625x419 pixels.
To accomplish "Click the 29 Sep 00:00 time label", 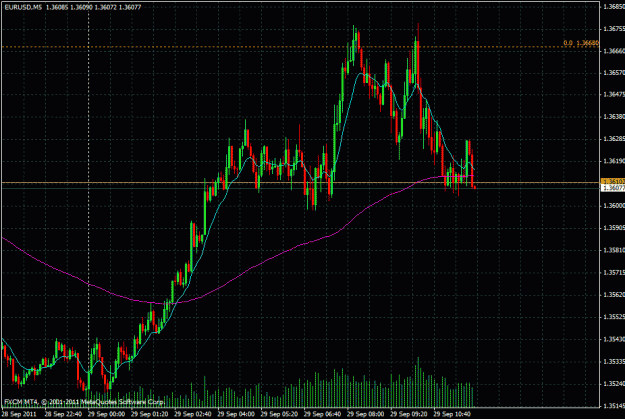I will pos(106,414).
